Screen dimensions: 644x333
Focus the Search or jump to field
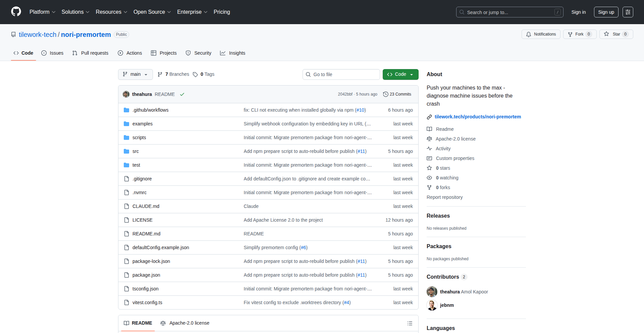coord(509,12)
